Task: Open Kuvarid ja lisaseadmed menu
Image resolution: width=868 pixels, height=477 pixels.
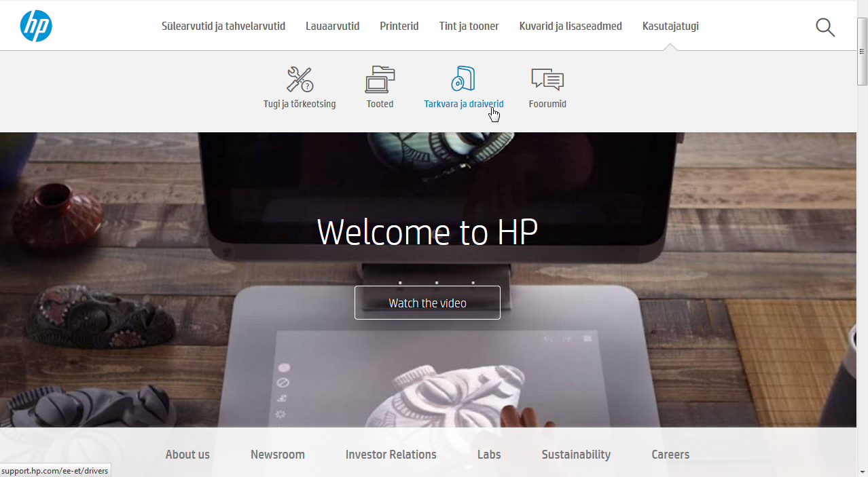Action: (x=571, y=26)
